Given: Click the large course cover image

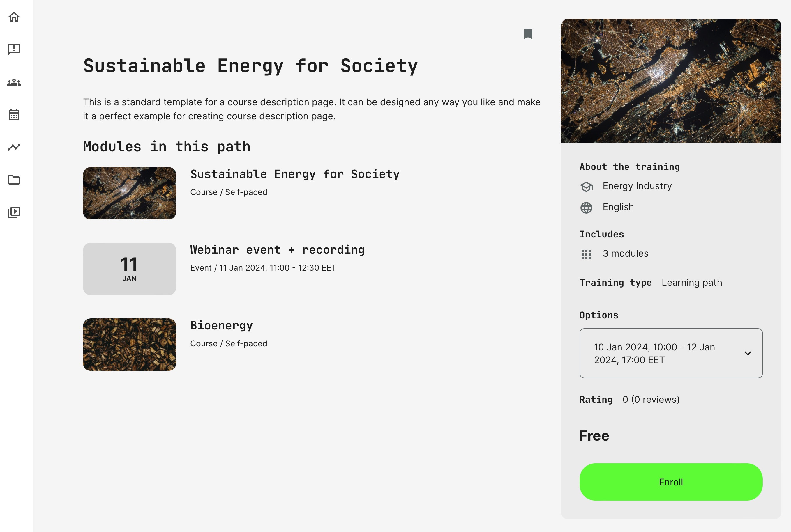Looking at the screenshot, I should click(670, 81).
